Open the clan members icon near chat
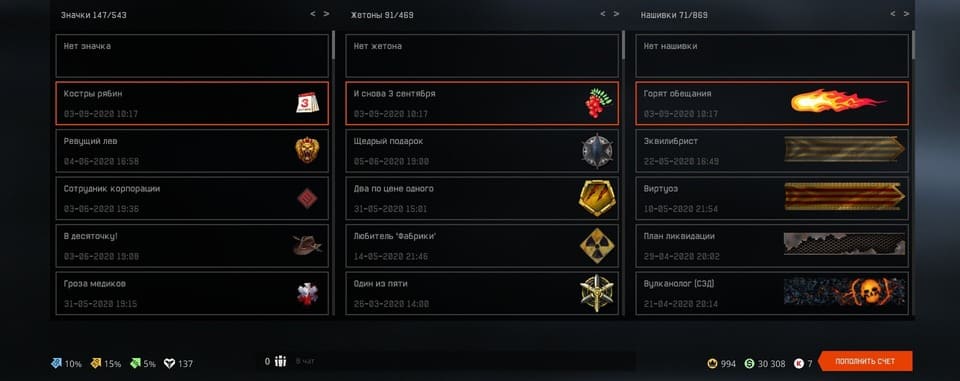The width and height of the screenshot is (960, 381). [x=280, y=361]
